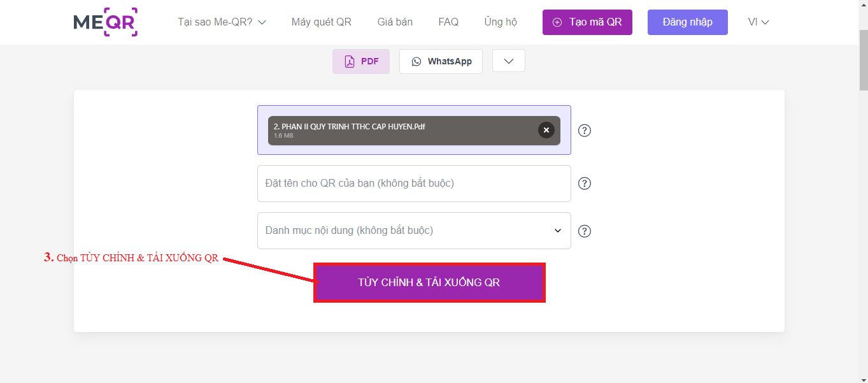This screenshot has width=868, height=383.
Task: Open the Máy quét QR menu item
Action: point(322,22)
